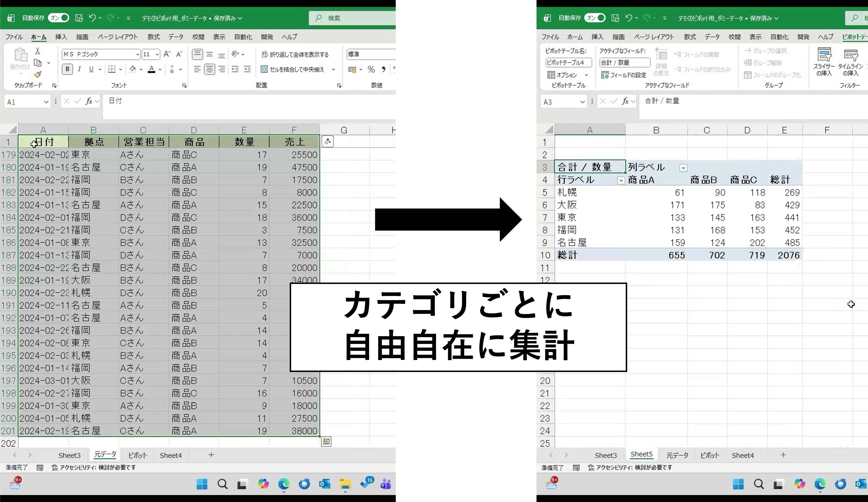Click the Cut scissors icon in left Excel
This screenshot has width=868, height=502.
point(38,51)
